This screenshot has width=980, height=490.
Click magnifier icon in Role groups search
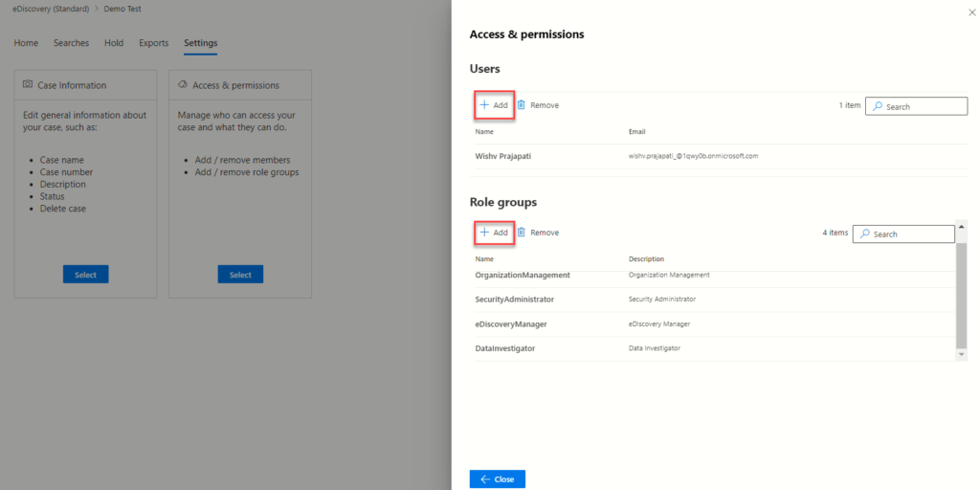tap(865, 234)
